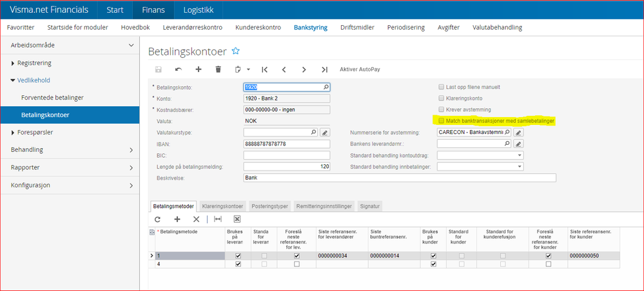The width and height of the screenshot is (644, 291).
Task: Uncheck Foreslå neste referansenr. lev. row 1
Action: (297, 256)
